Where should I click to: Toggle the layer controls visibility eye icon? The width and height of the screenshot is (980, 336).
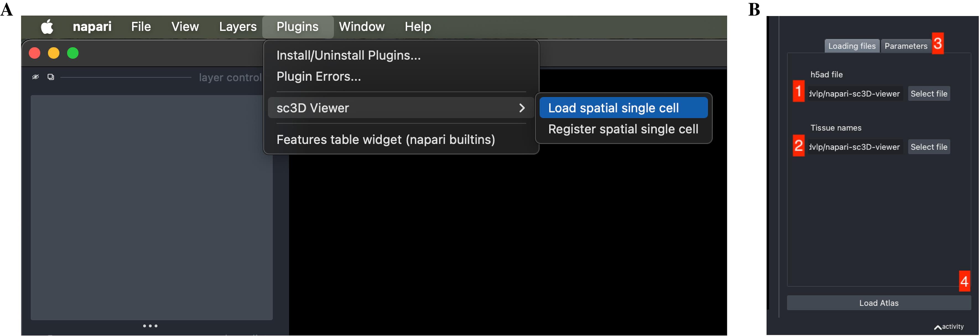(35, 77)
